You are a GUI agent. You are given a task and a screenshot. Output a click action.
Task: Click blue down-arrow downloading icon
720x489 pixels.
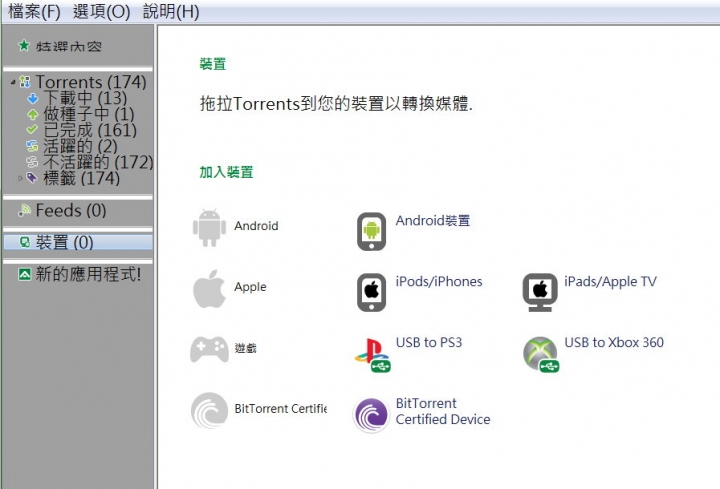pos(33,98)
